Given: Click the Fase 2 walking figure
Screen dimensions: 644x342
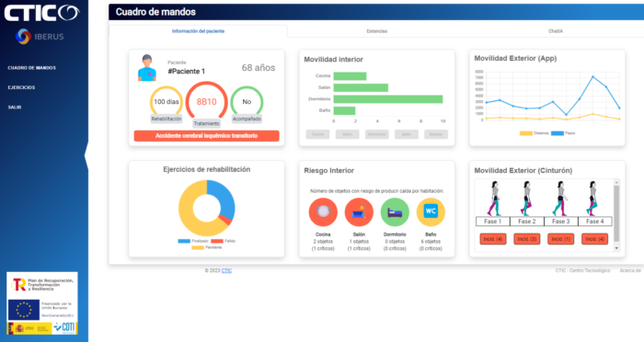Looking at the screenshot, I should coord(526,199).
